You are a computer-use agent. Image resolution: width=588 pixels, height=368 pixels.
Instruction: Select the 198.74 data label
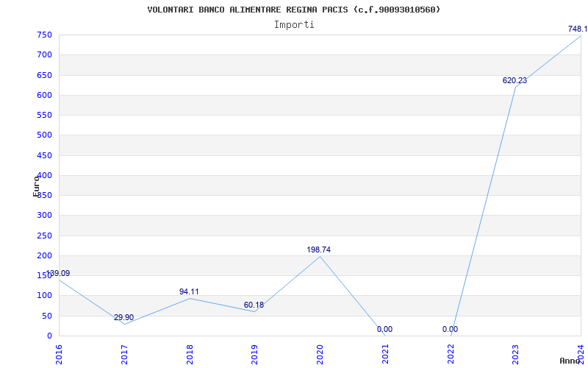[319, 250]
